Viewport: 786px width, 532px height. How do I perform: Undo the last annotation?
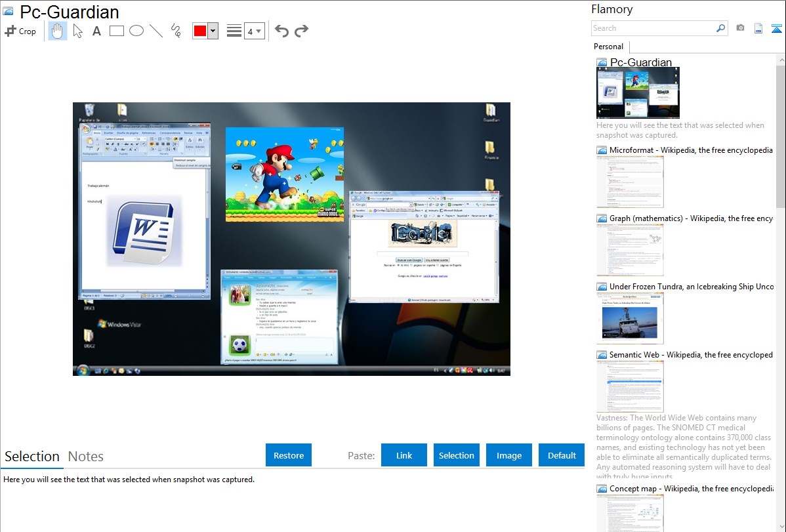click(281, 31)
